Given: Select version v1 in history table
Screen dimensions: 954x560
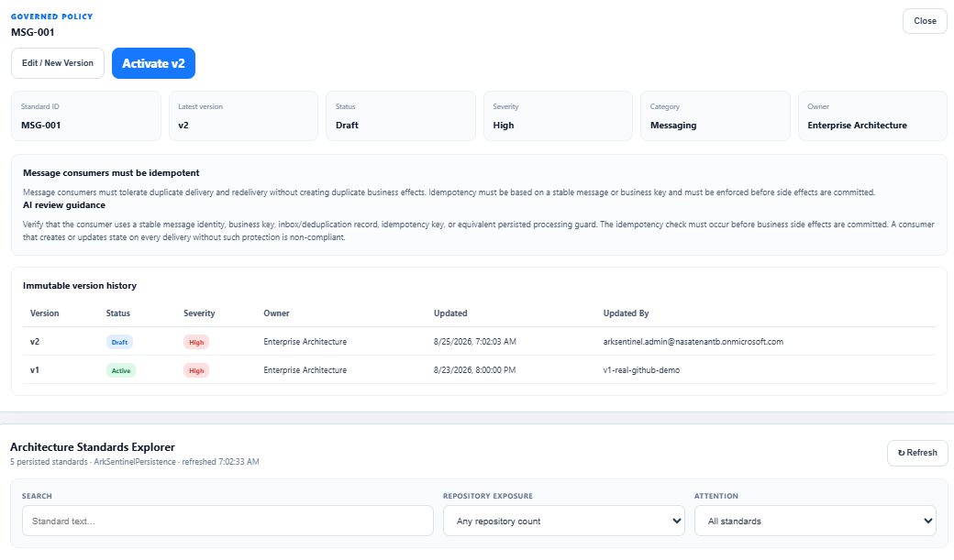Looking at the screenshot, I should click(35, 369).
